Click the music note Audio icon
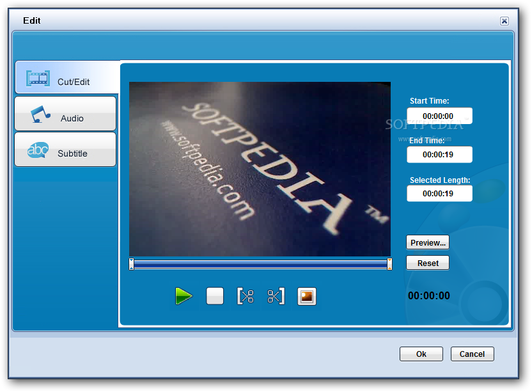Viewport: 532px width, 392px height. (x=40, y=114)
